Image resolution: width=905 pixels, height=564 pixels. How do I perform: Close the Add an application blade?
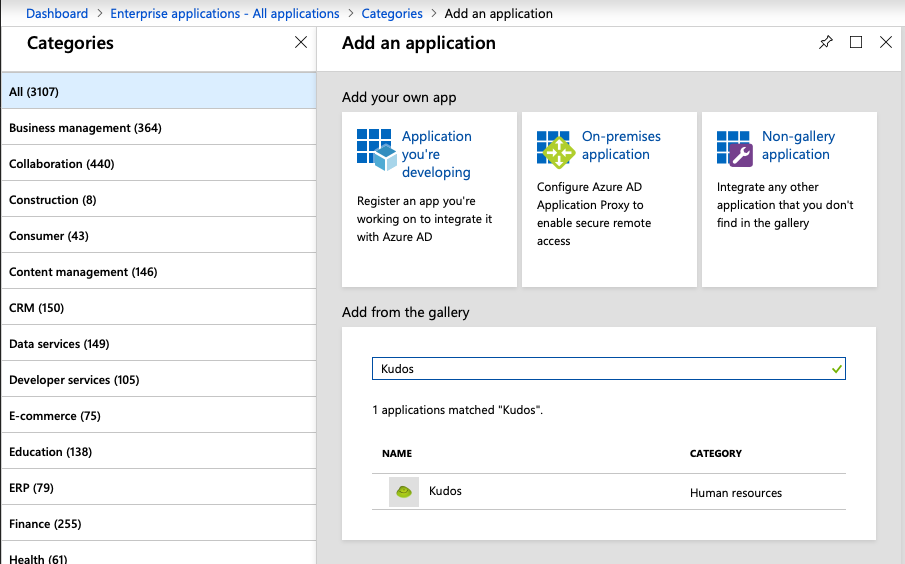pos(886,42)
